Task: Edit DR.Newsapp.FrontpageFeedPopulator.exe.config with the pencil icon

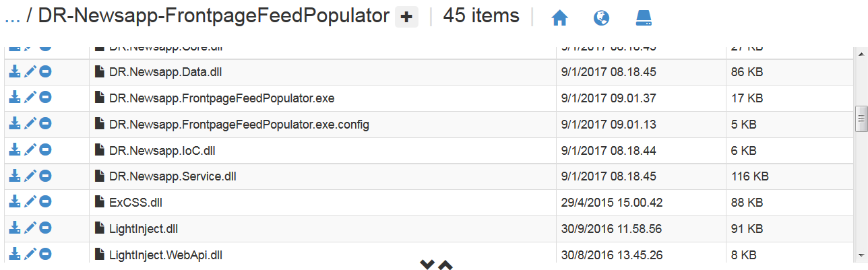Action: tap(30, 124)
